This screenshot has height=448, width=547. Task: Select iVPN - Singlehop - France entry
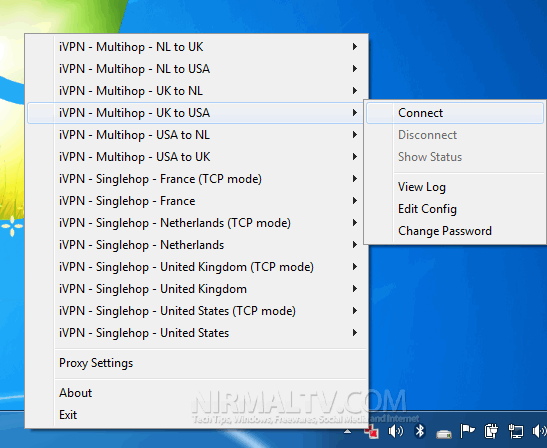[197, 201]
